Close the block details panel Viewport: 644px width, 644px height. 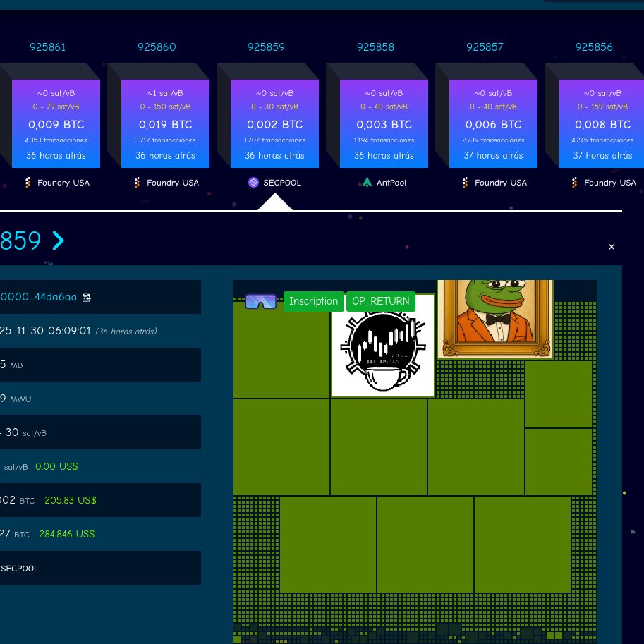click(612, 247)
